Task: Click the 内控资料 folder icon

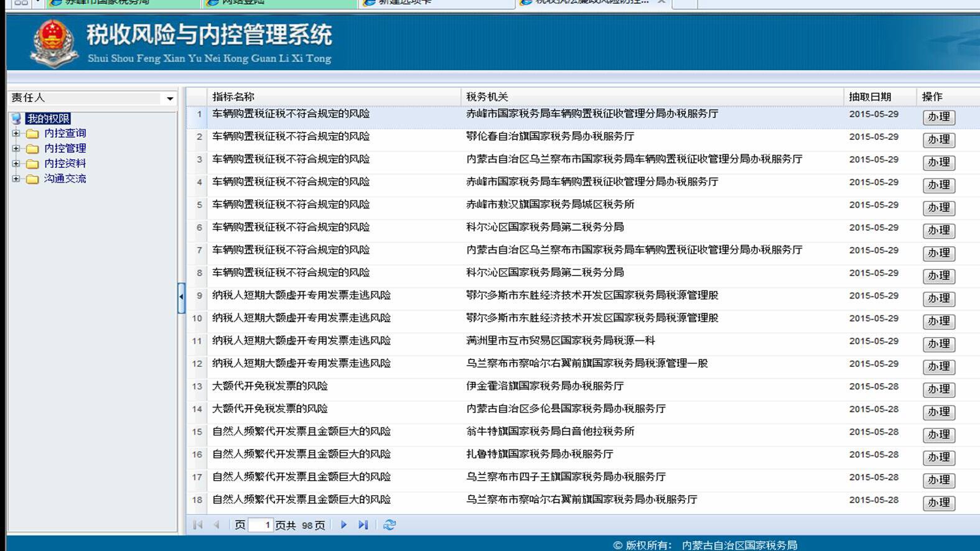Action: tap(32, 164)
